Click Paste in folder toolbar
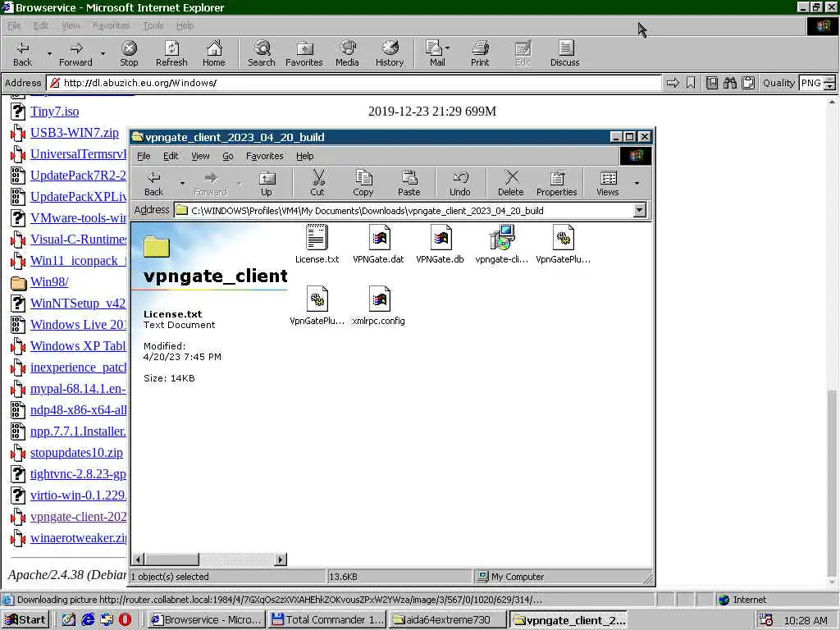This screenshot has height=630, width=840. 409,183
